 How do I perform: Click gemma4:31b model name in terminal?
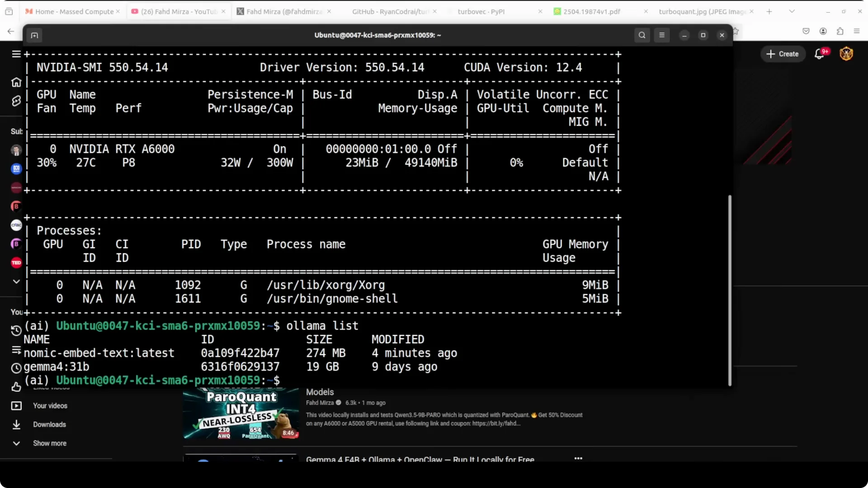point(57,366)
